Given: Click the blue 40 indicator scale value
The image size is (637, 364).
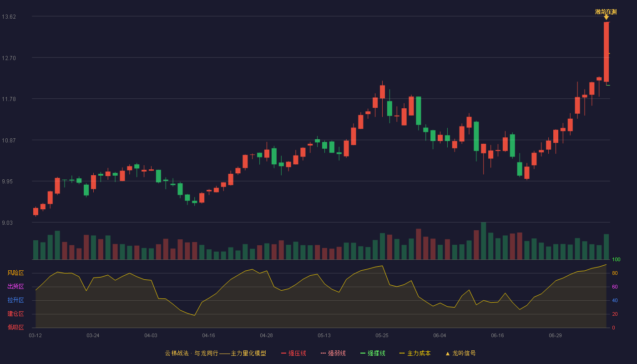Looking at the screenshot, I should [x=615, y=300].
